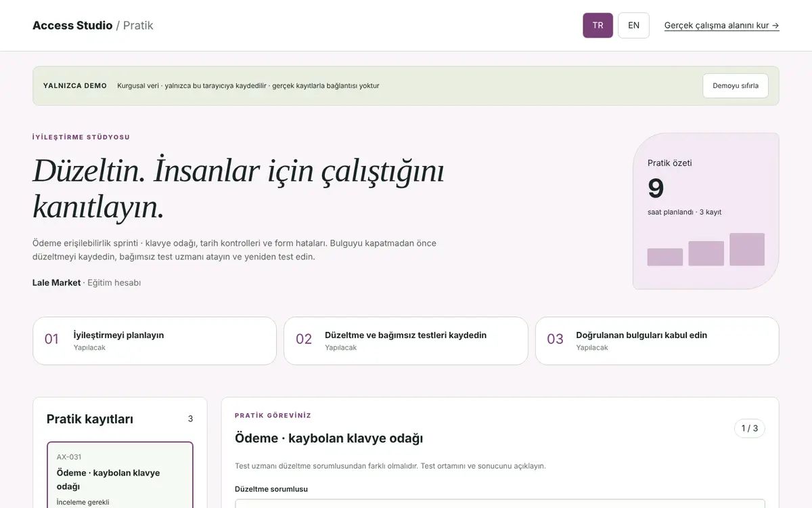Click the 1 / 3 progress badge

pos(750,428)
